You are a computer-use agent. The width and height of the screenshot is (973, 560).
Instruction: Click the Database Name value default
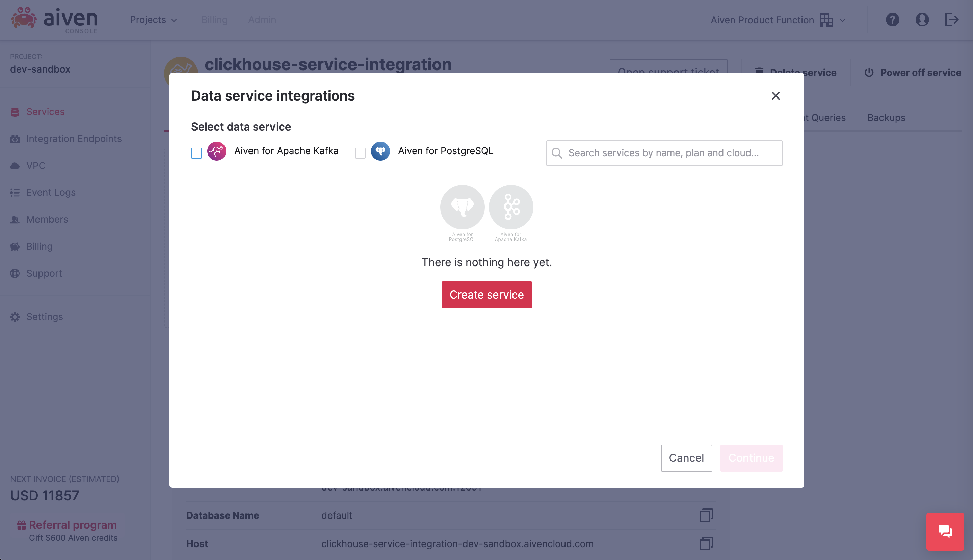click(337, 515)
